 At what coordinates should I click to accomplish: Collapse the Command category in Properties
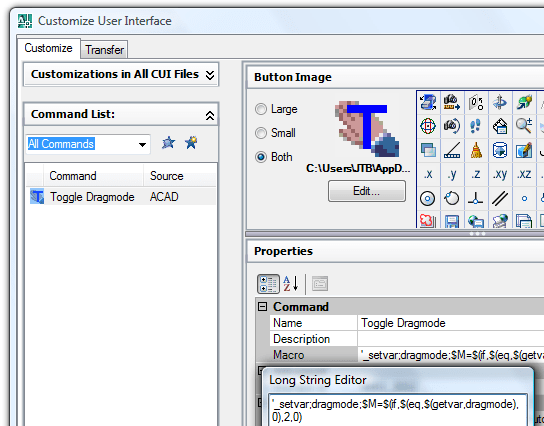(263, 307)
